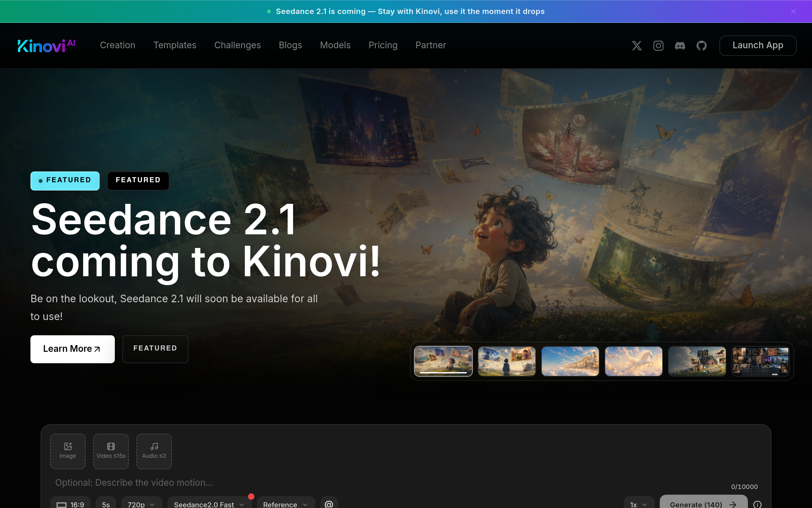Click the cyan FEATURED badge
This screenshot has height=508, width=812.
pos(65,181)
